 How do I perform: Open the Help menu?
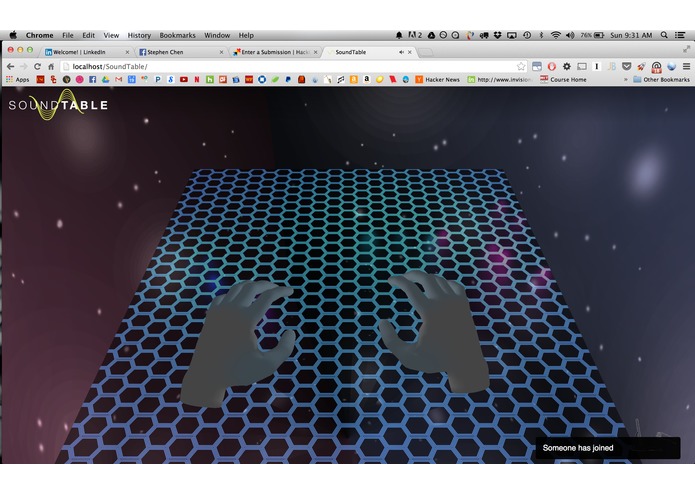pos(246,35)
